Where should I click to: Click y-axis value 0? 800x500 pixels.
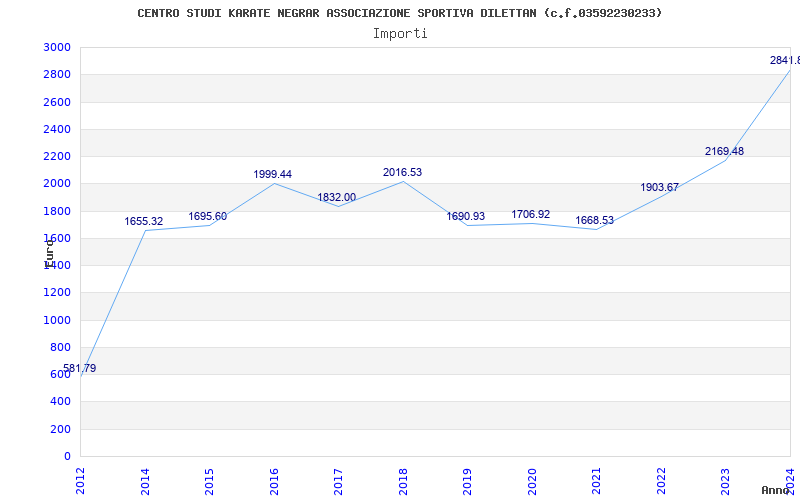point(67,457)
